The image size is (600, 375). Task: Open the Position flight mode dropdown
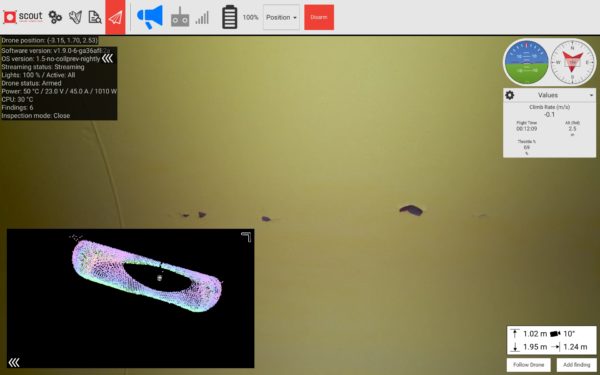(281, 17)
